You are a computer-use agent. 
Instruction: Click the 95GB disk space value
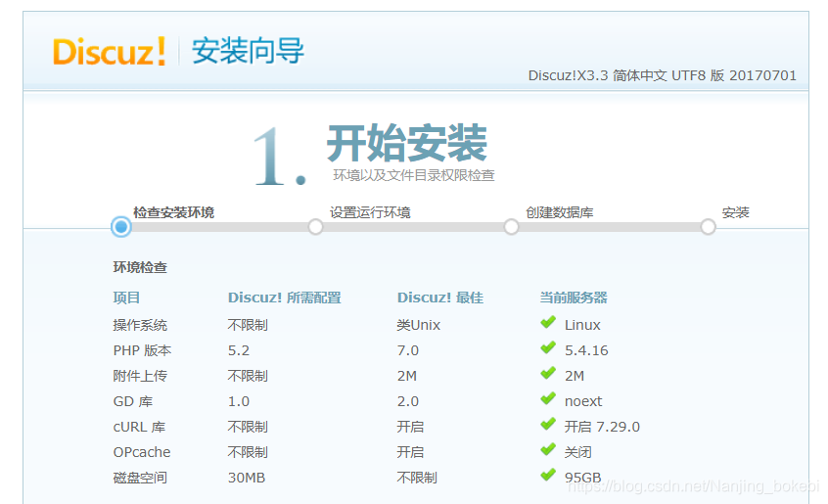click(583, 478)
